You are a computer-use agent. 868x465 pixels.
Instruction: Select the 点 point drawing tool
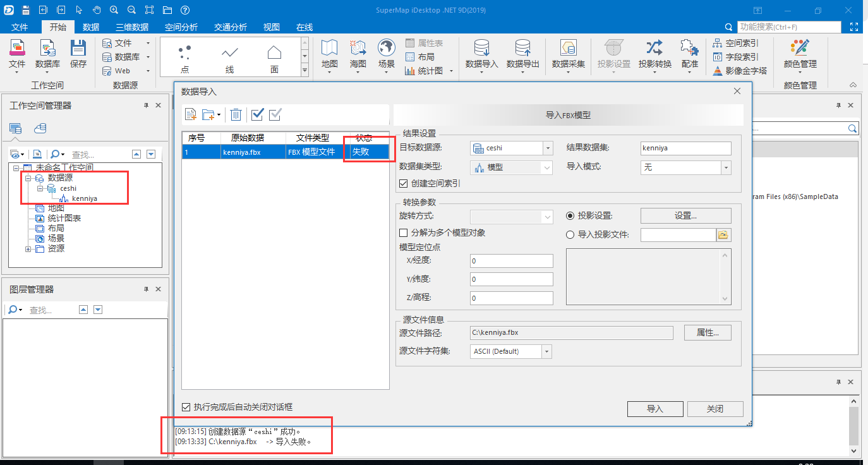(185, 58)
